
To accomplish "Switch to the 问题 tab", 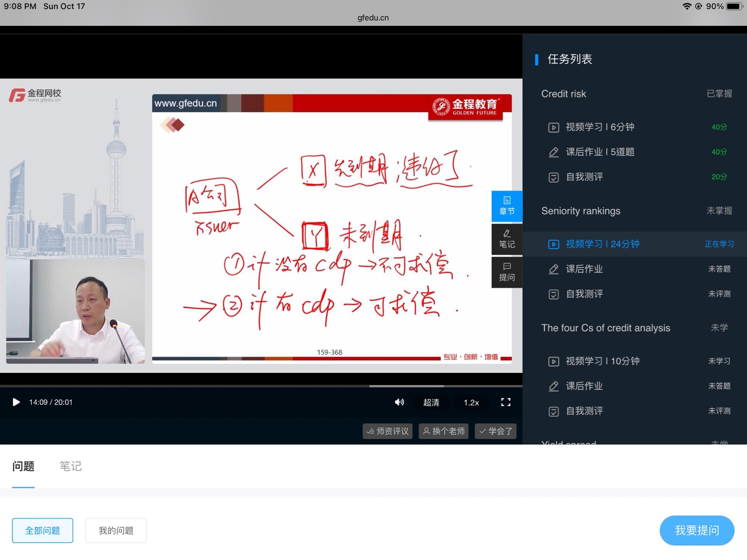I will pos(23,466).
